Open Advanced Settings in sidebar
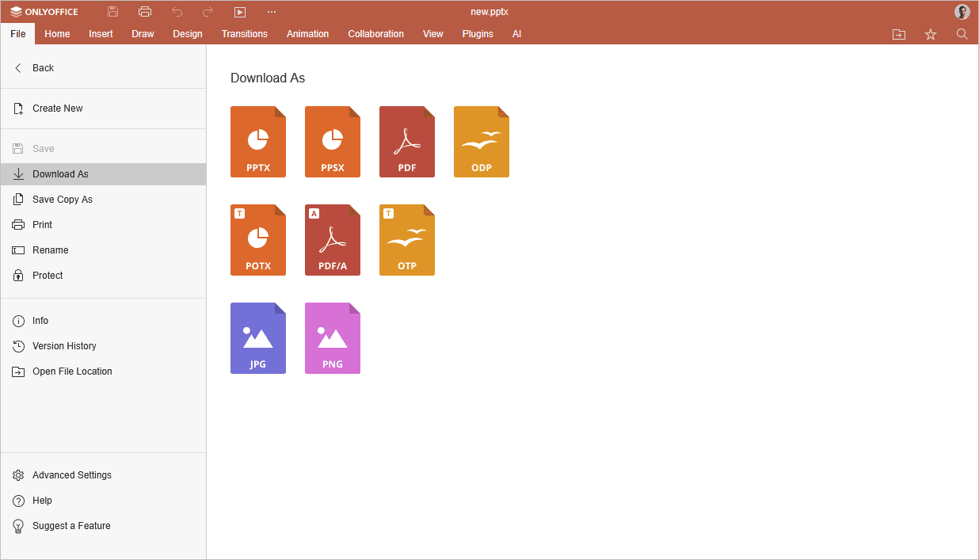The image size is (979, 560). click(71, 475)
